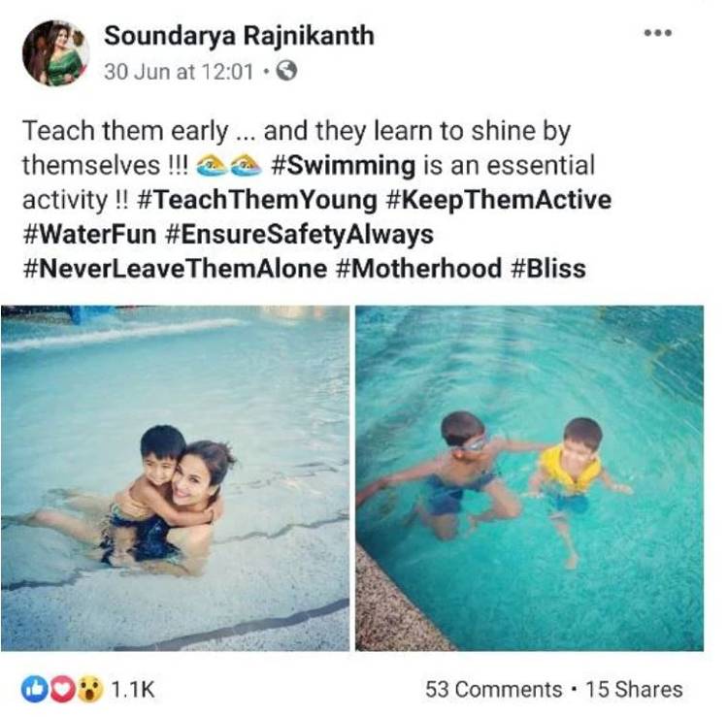Image resolution: width=728 pixels, height=717 pixels.
Task: View the 53 Comments
Action: pyautogui.click(x=493, y=690)
